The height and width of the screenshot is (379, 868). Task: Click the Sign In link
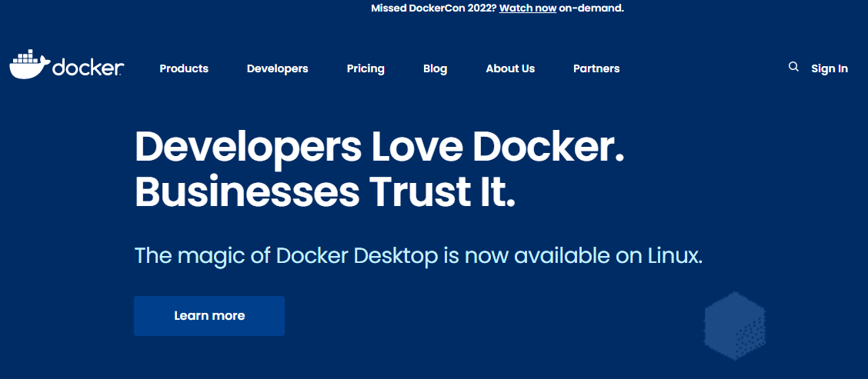point(830,68)
